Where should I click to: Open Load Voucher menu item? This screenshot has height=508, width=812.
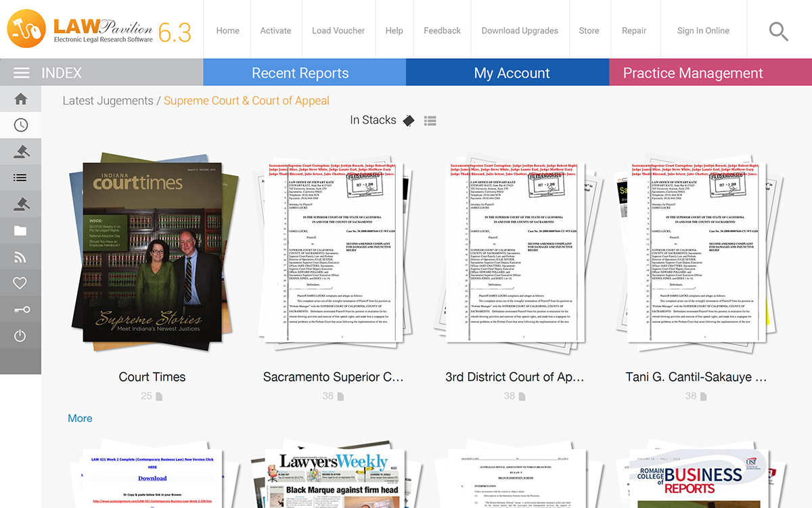tap(338, 30)
